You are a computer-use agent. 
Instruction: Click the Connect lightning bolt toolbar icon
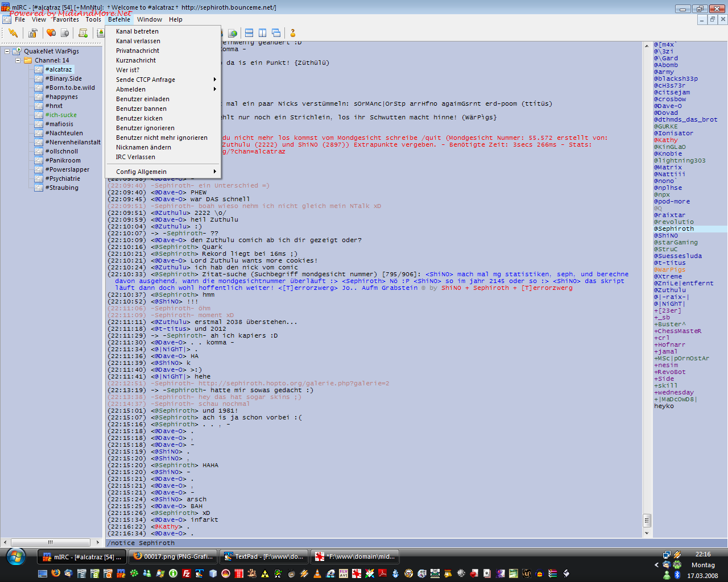(13, 33)
